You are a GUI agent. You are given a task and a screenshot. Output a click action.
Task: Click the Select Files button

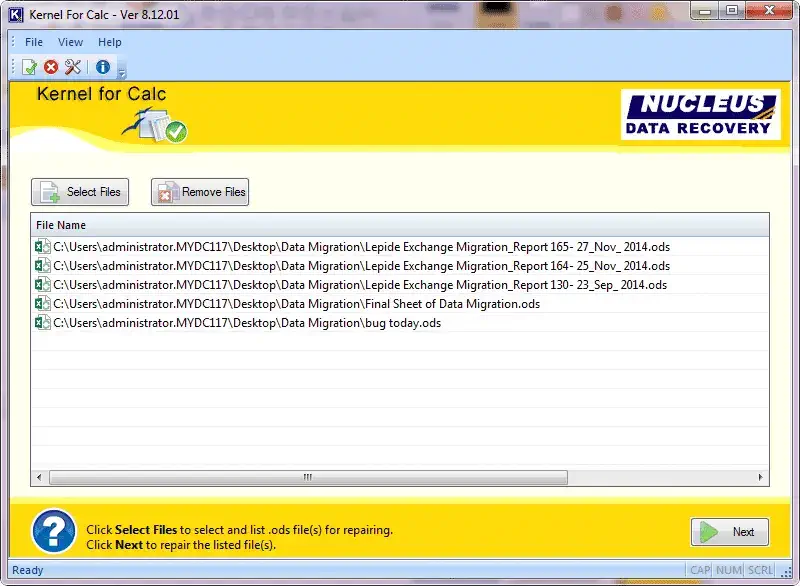point(80,192)
